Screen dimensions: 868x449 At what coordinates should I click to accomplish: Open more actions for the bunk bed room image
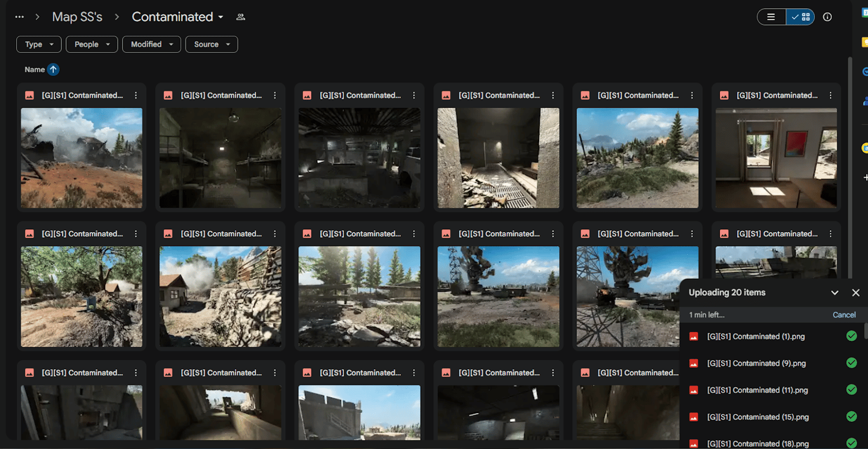point(275,95)
